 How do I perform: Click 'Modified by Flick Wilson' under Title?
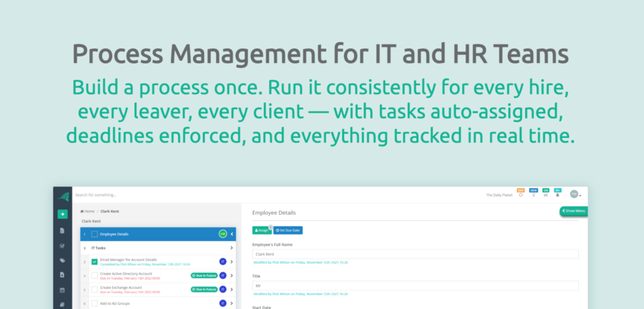click(x=301, y=294)
